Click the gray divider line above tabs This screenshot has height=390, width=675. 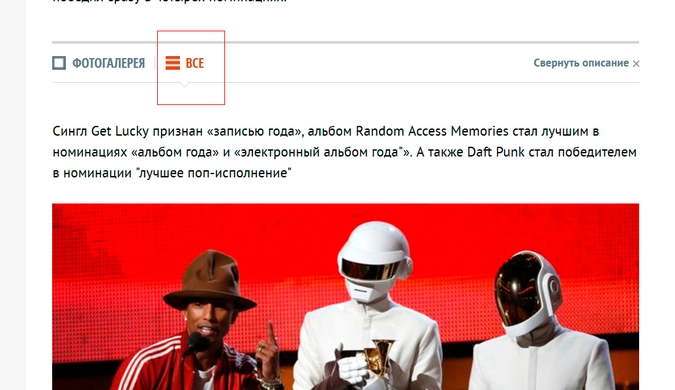coord(346,42)
